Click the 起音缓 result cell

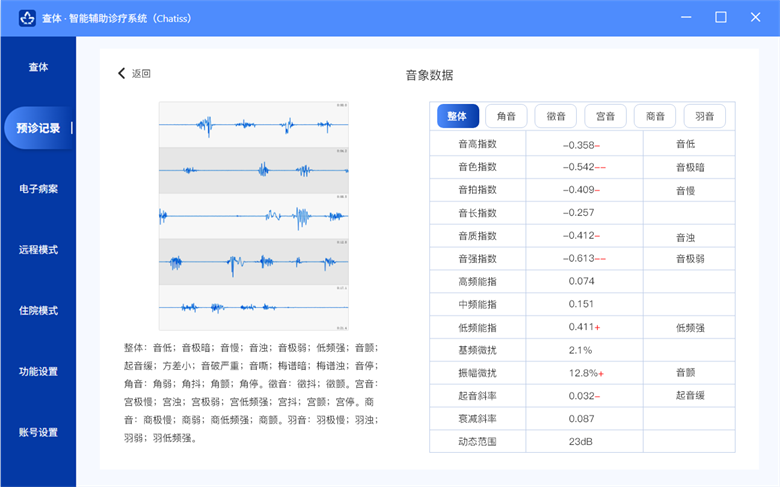pos(690,395)
